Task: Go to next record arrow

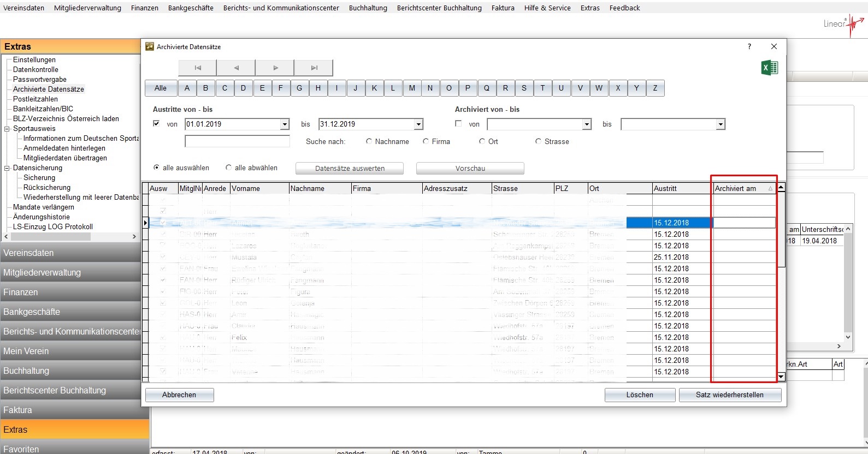Action: pyautogui.click(x=275, y=68)
